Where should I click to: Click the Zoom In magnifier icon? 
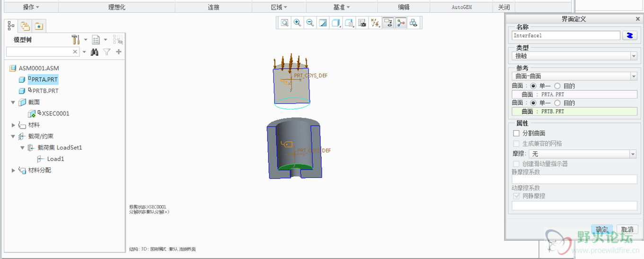coord(297,23)
